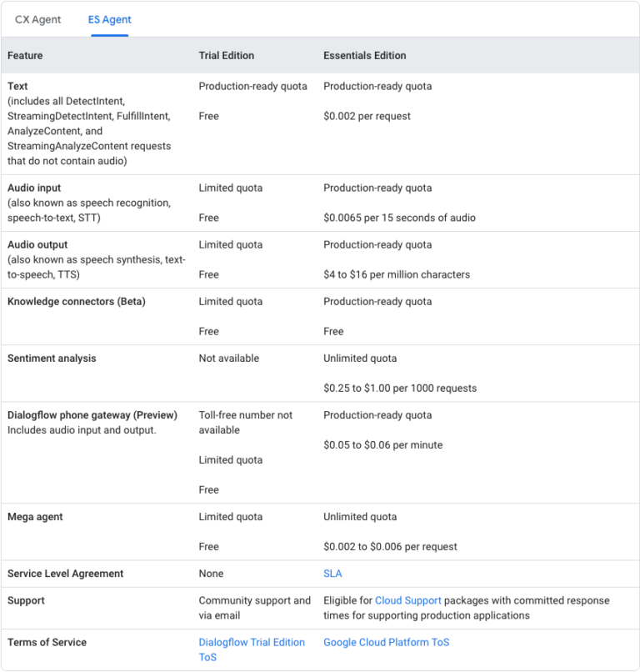Open the Google Cloud Platform ToS link

coord(386,642)
